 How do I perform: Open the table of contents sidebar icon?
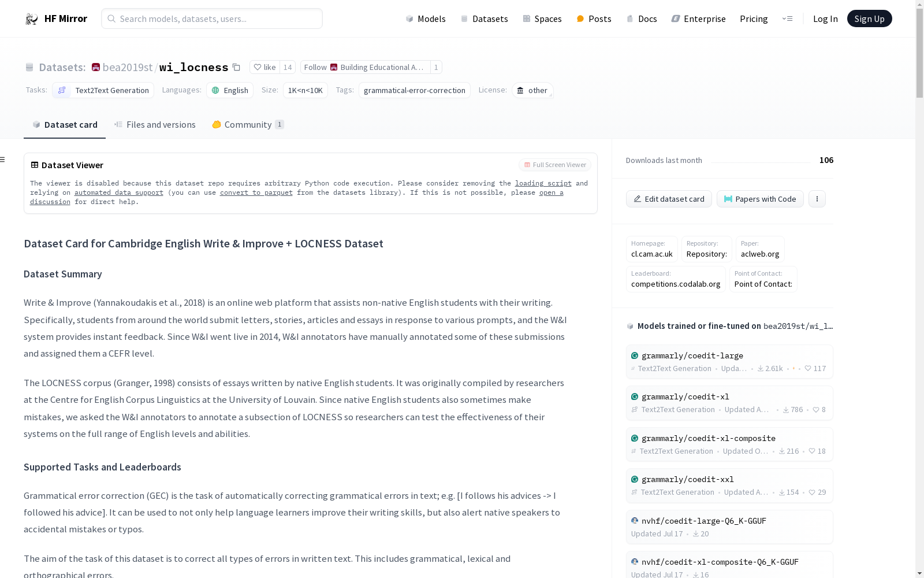pos(3,160)
